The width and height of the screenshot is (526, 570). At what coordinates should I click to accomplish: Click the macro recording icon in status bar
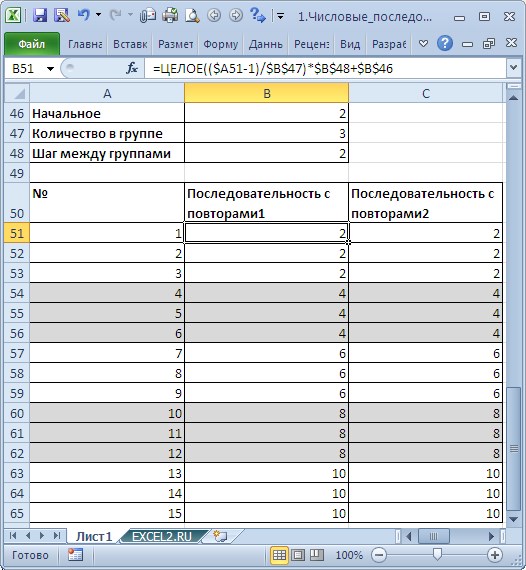(x=75, y=555)
